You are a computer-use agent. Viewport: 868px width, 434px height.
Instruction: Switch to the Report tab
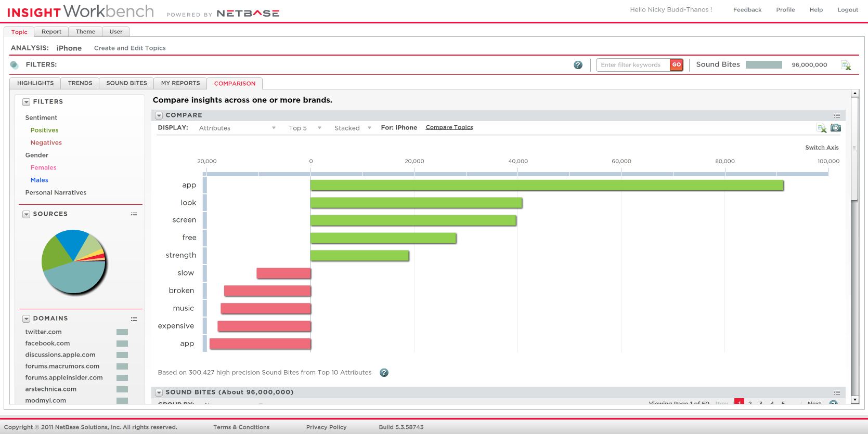51,32
